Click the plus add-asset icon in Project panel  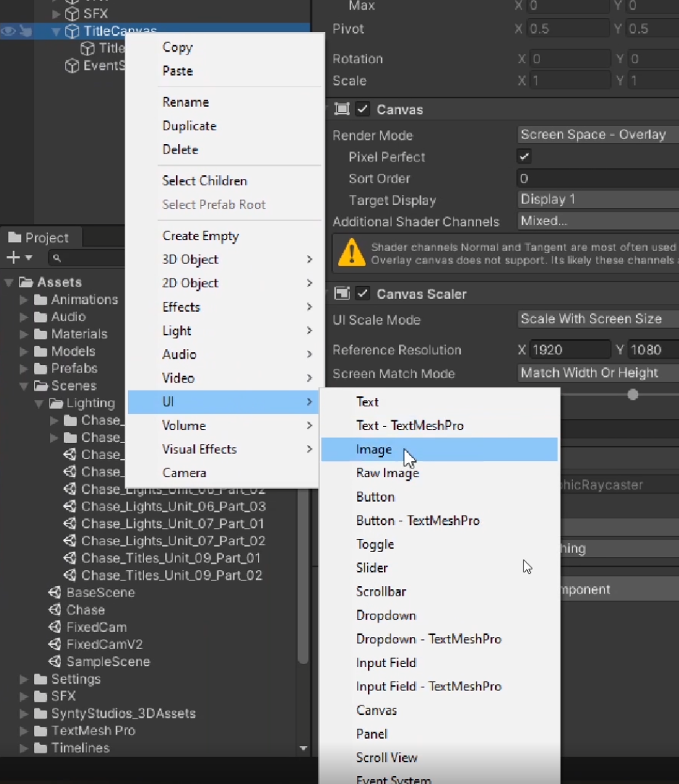pos(12,257)
